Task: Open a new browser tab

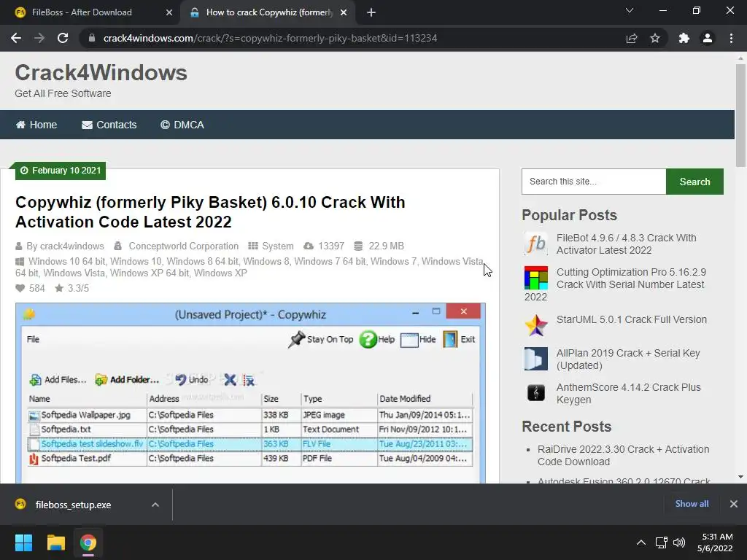Action: pyautogui.click(x=371, y=12)
